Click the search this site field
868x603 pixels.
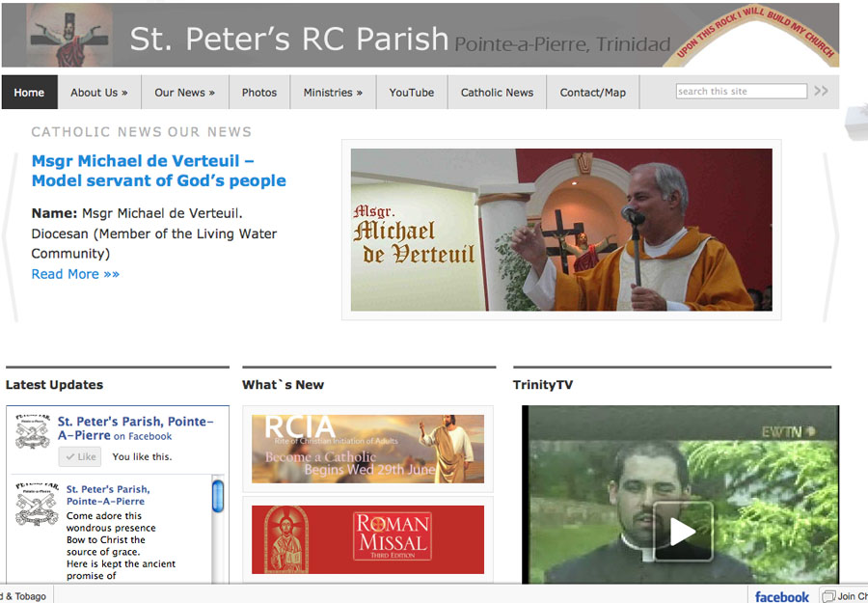(x=742, y=92)
